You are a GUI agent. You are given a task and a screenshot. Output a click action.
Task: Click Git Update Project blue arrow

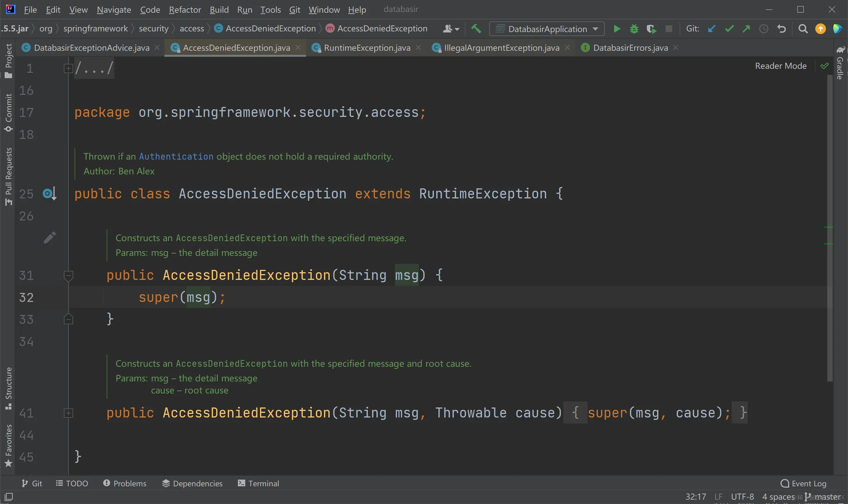coord(711,29)
